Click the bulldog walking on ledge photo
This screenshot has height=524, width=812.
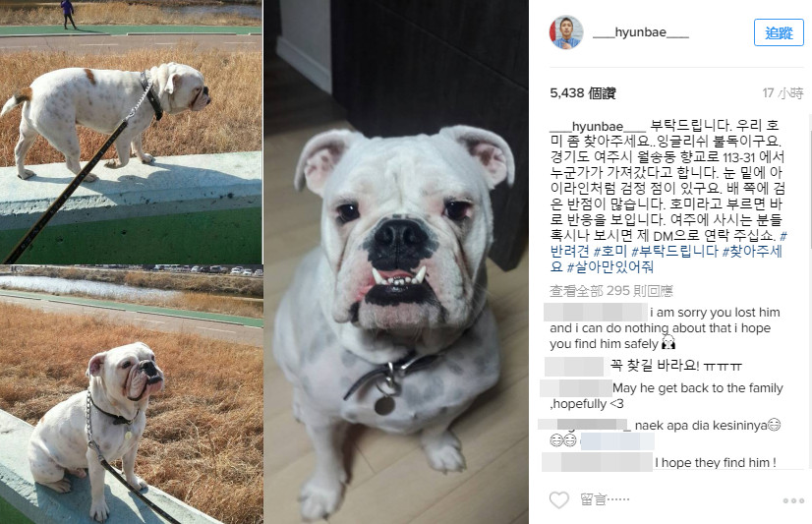(131, 132)
